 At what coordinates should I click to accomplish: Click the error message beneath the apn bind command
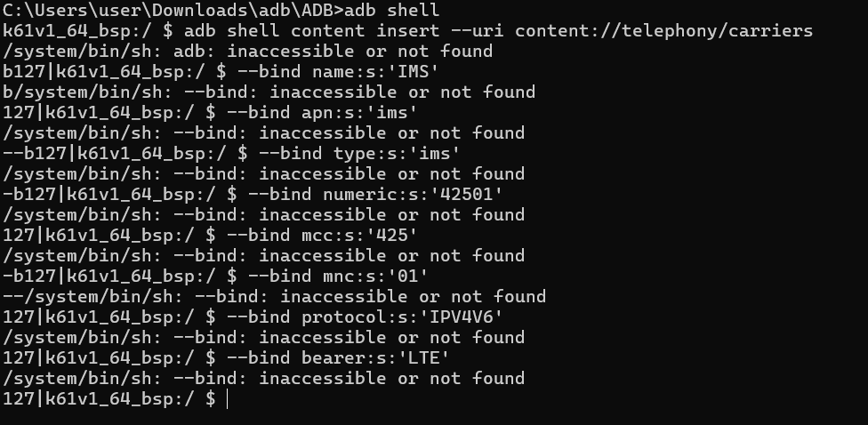click(x=263, y=132)
